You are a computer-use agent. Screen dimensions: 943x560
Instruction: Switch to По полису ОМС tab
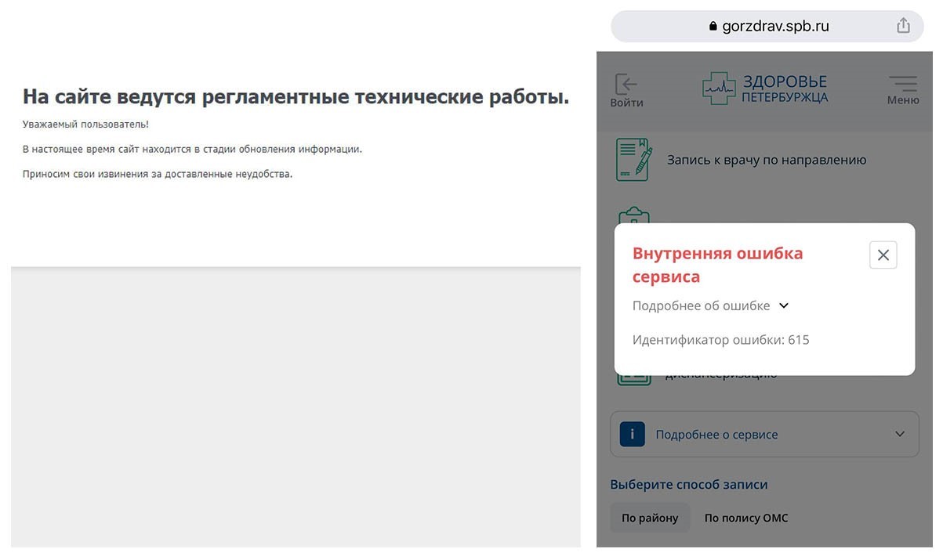click(x=745, y=518)
